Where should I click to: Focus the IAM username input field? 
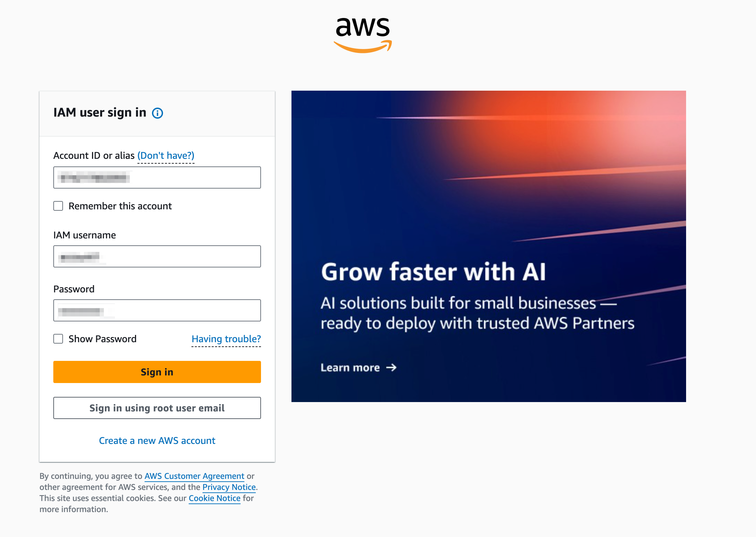[157, 256]
